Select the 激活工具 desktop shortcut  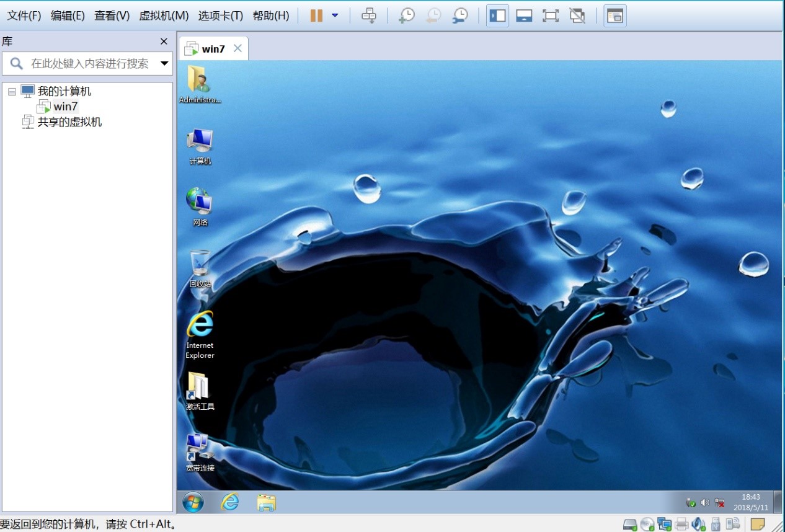(x=200, y=391)
